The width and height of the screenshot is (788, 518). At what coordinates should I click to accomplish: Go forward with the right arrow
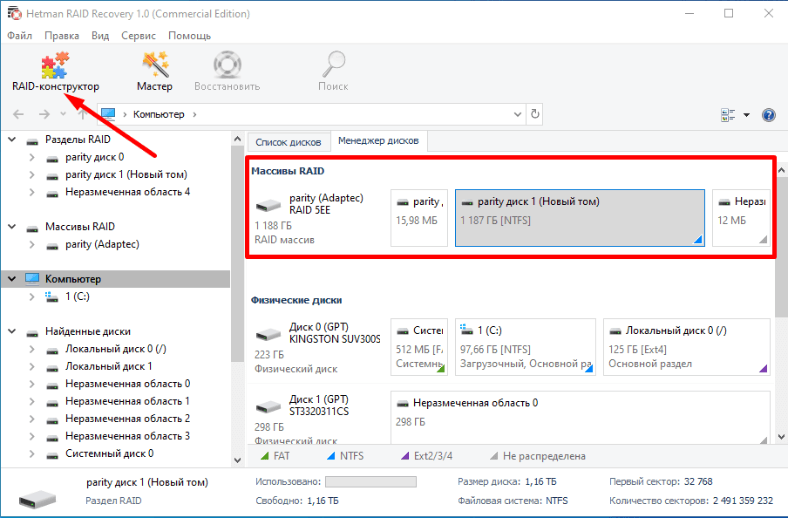coord(44,115)
